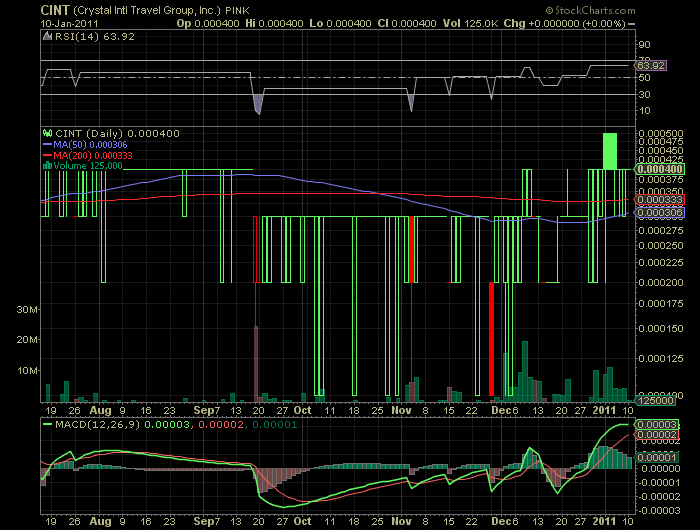This screenshot has width=700, height=530.
Task: Select the Oct marker on date axis
Action: (302, 410)
